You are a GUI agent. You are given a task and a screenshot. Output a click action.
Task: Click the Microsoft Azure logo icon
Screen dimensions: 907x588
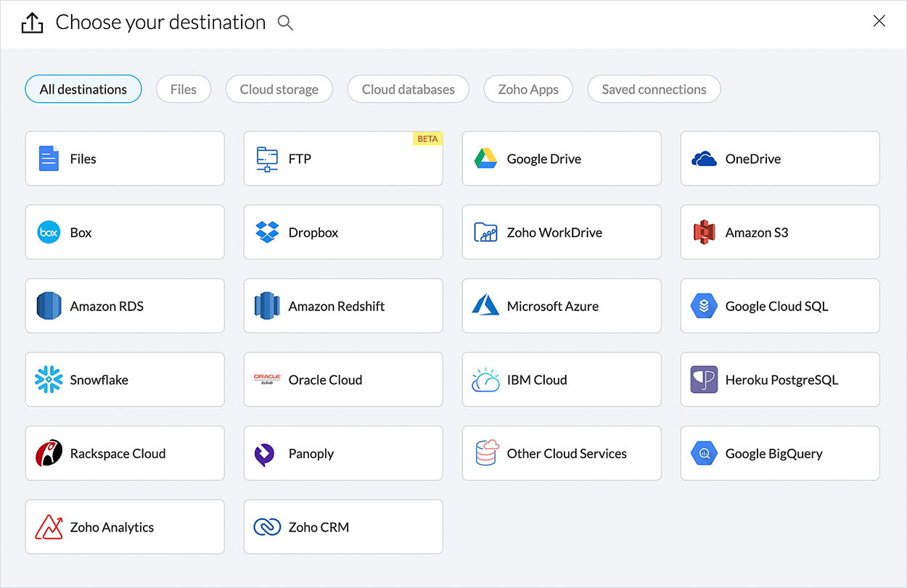click(x=485, y=306)
